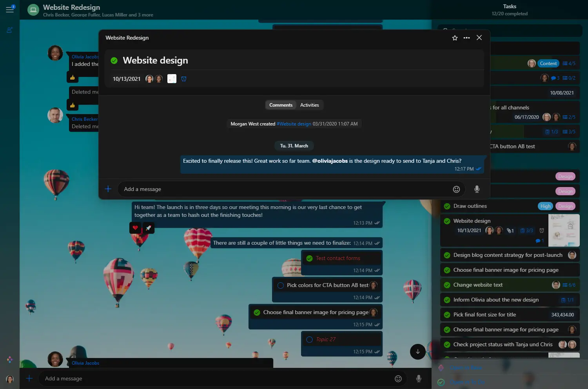Click the blue Content tag label
588x389 pixels.
coord(548,64)
